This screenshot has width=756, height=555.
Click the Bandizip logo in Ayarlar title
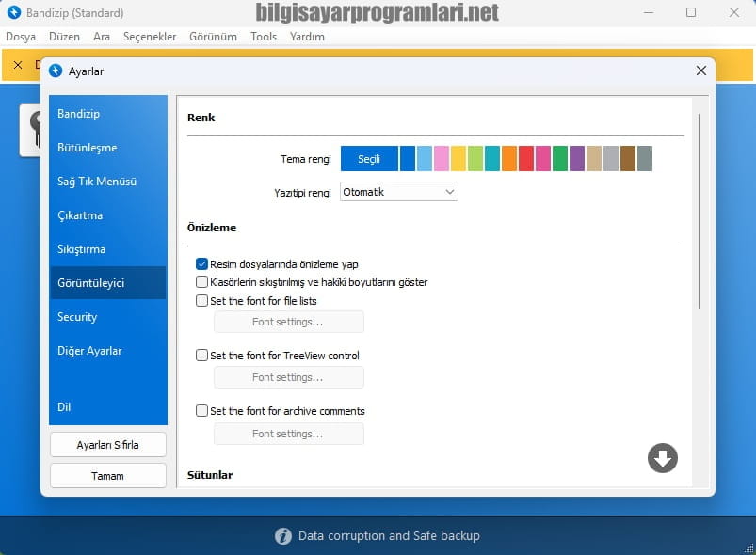pos(56,71)
